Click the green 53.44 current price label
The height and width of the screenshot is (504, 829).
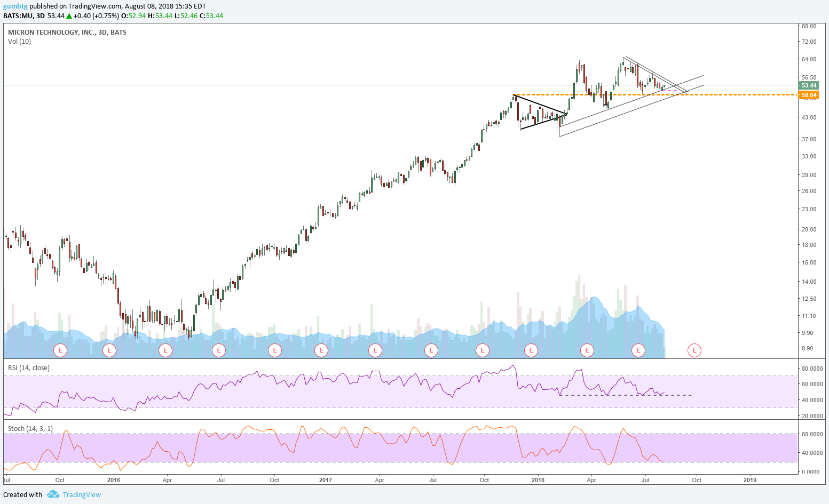tap(808, 85)
